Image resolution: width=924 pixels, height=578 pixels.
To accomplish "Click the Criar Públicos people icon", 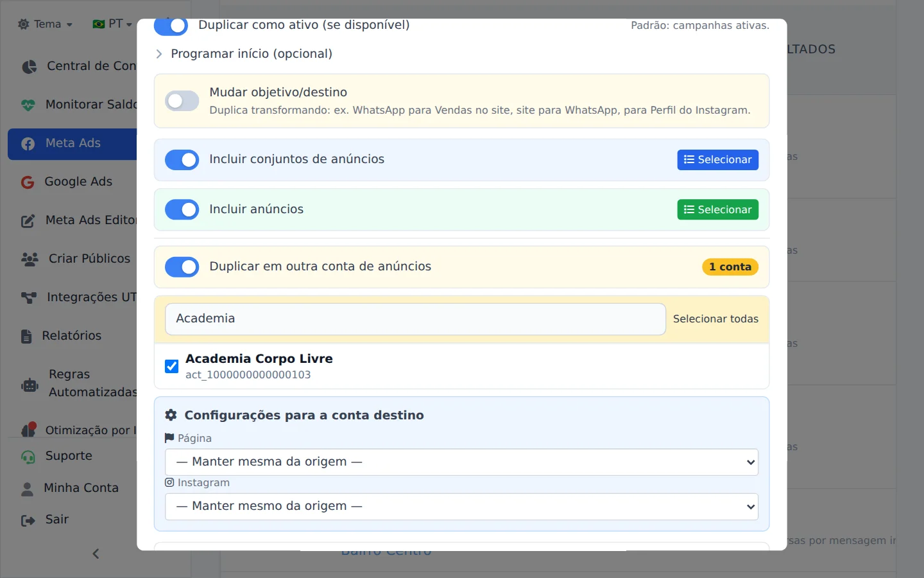I will point(30,259).
